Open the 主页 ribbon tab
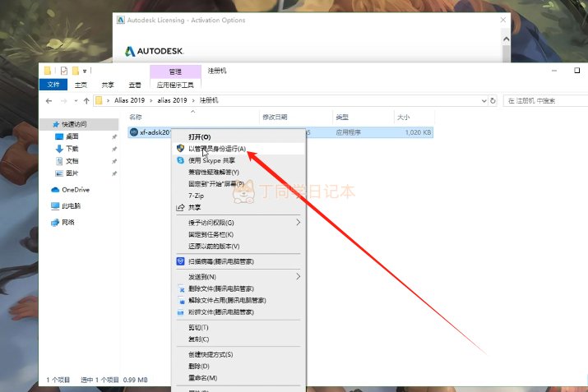 (81, 85)
